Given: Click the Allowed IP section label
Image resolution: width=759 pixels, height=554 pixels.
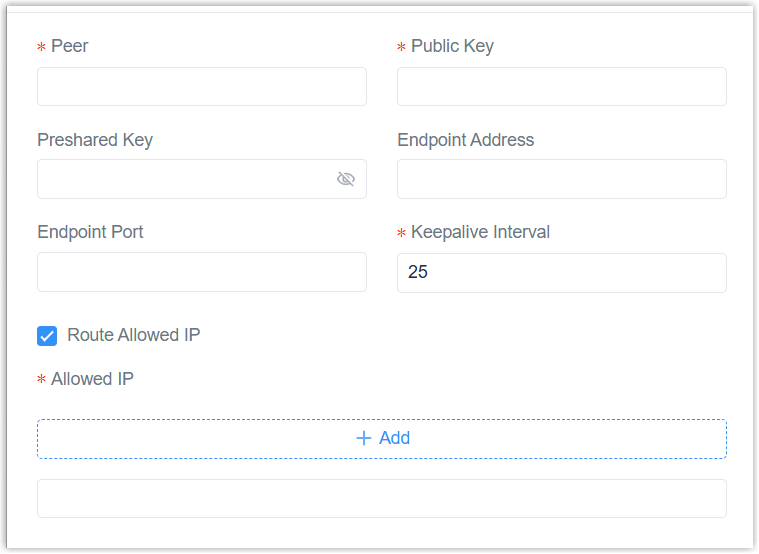Looking at the screenshot, I should coord(92,379).
